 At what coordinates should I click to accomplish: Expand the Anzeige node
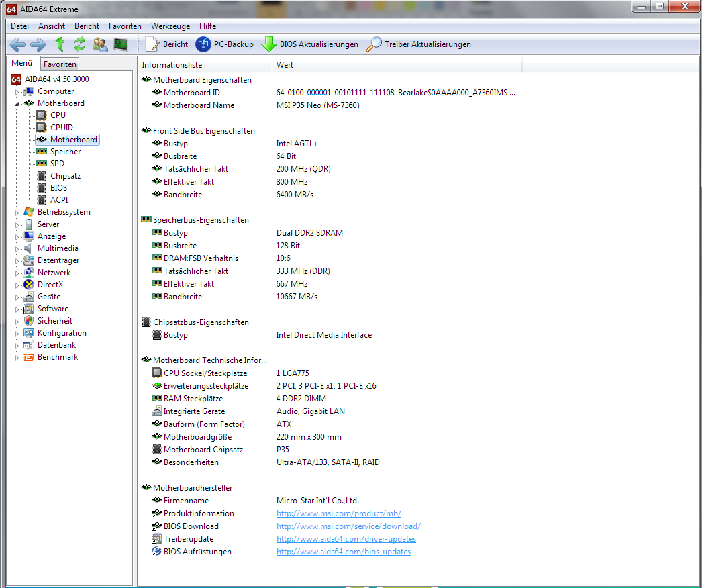coord(17,237)
